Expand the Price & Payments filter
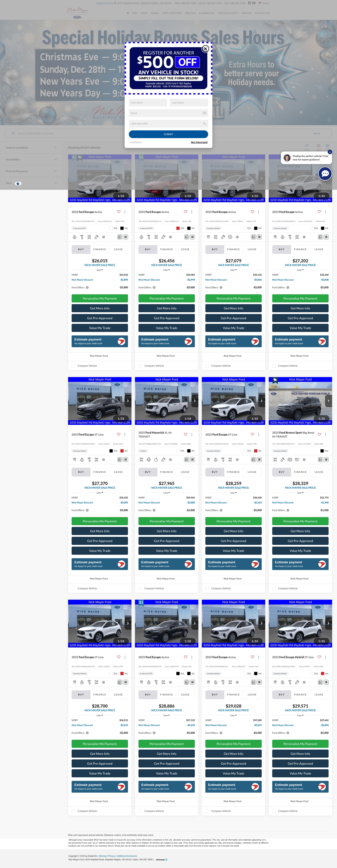The width and height of the screenshot is (337, 868). (31, 171)
